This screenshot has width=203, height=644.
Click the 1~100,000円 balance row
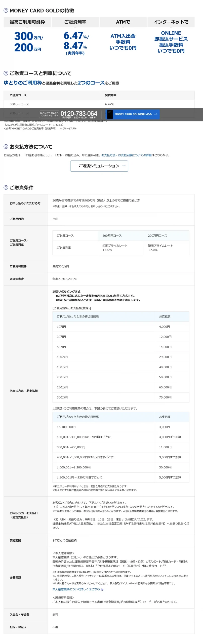(121, 427)
